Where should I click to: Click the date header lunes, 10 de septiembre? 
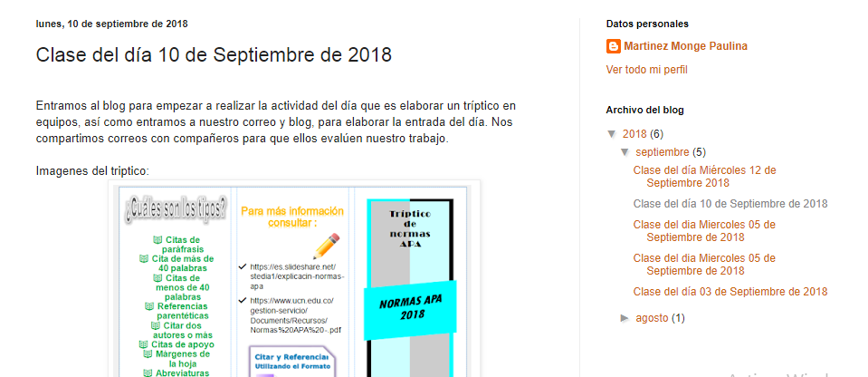112,24
